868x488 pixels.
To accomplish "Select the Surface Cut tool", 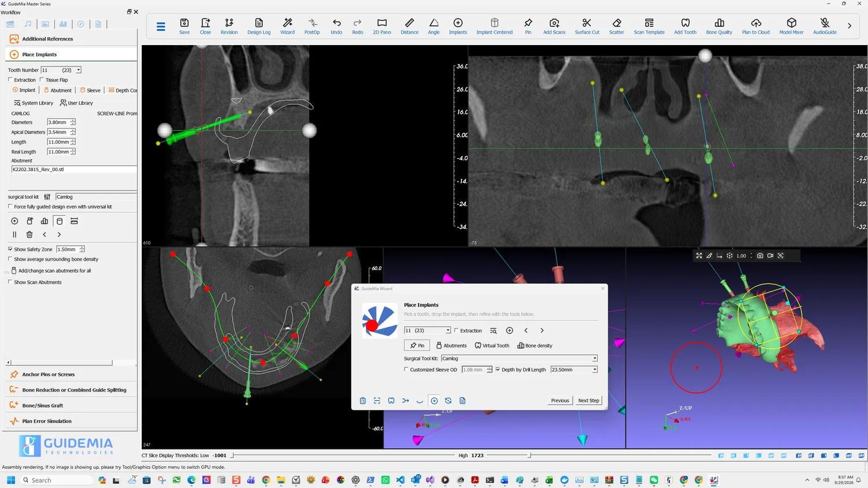I will 587,26.
